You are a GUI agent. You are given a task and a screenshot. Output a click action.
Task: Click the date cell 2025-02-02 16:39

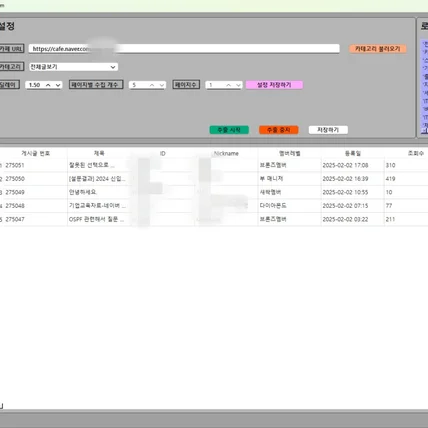[x=353, y=179]
